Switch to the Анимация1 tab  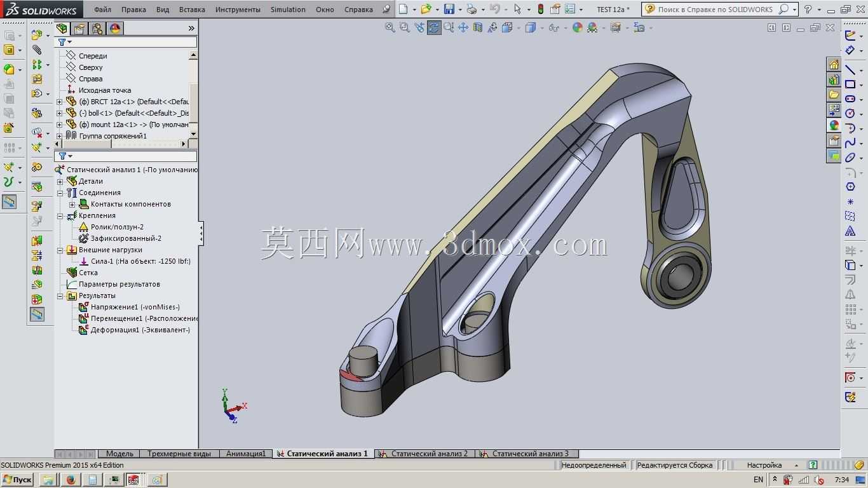click(245, 454)
